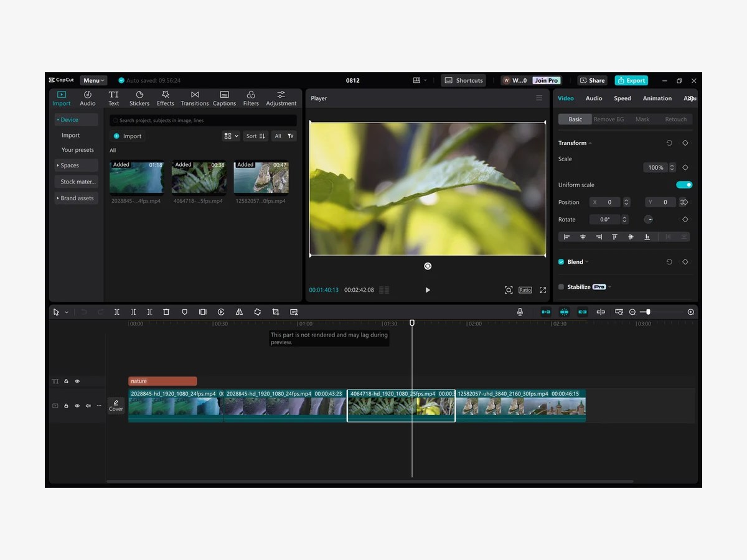The width and height of the screenshot is (747, 560).
Task: Open the Retouch sub-tab
Action: [x=675, y=119]
